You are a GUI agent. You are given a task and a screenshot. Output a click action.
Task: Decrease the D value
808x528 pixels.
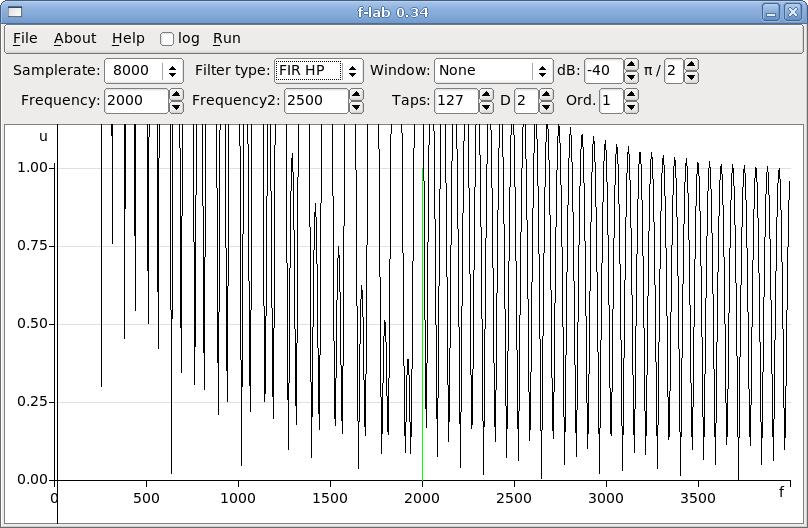coord(546,107)
